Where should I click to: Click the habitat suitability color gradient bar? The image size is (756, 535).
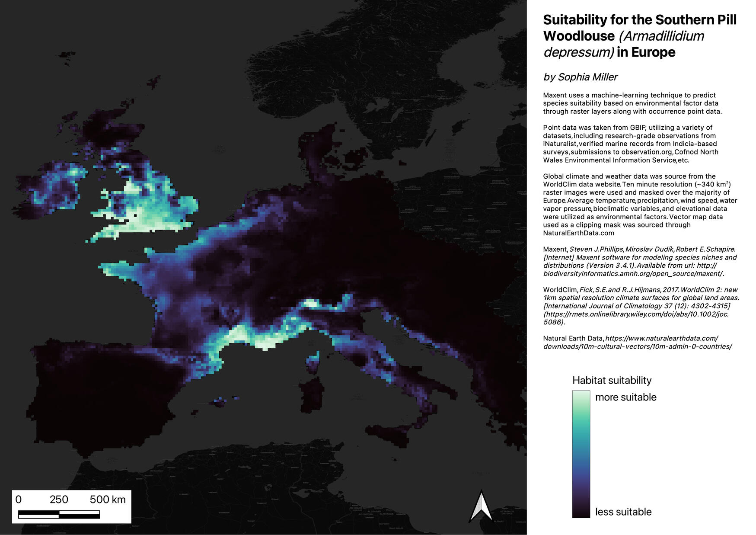581,454
